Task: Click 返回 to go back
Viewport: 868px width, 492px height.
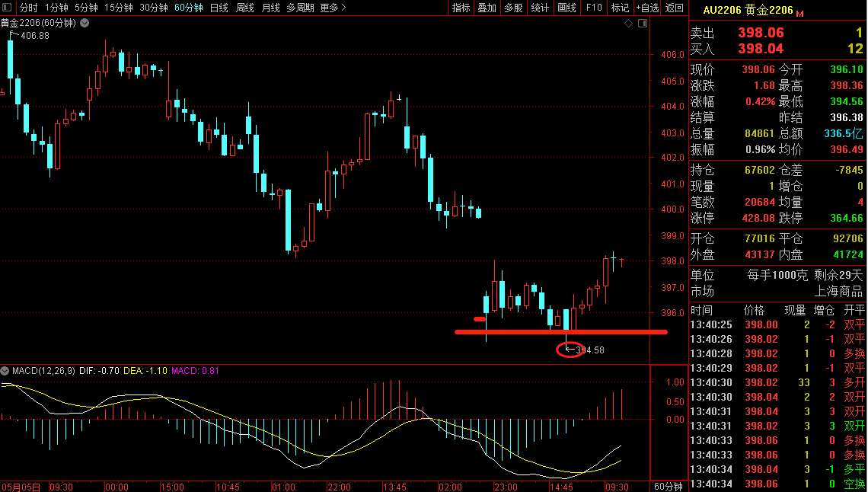Action: click(x=675, y=8)
